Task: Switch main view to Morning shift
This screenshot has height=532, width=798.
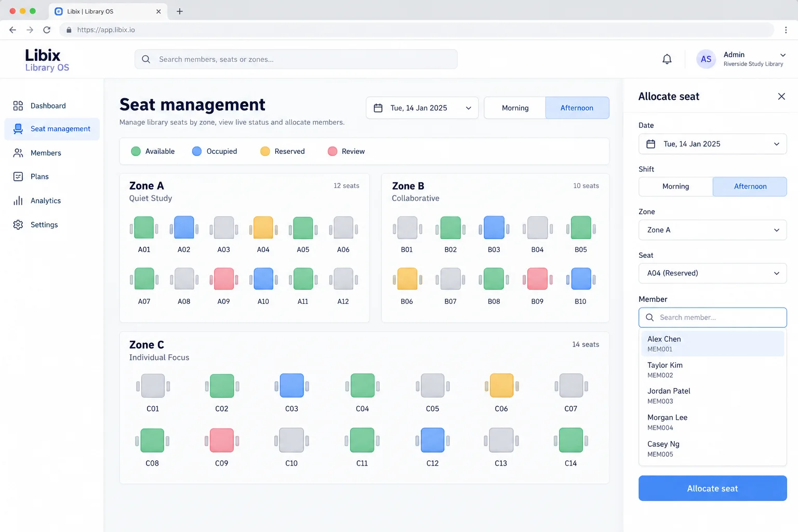Action: [x=515, y=108]
